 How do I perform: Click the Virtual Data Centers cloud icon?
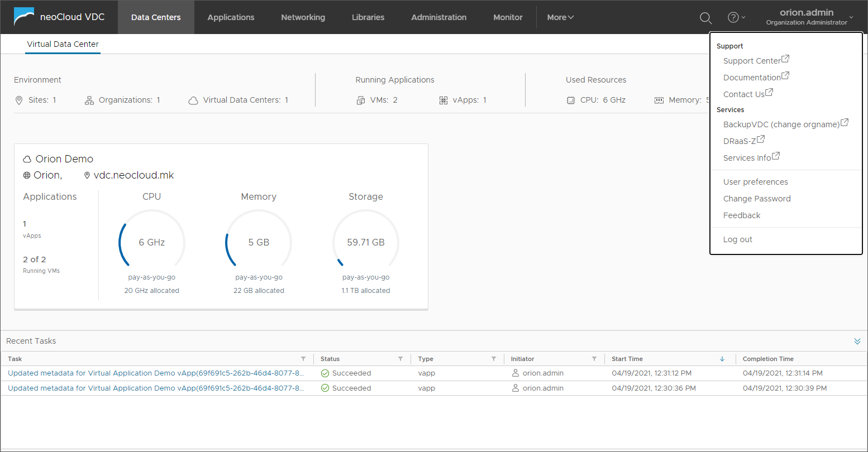coord(193,100)
